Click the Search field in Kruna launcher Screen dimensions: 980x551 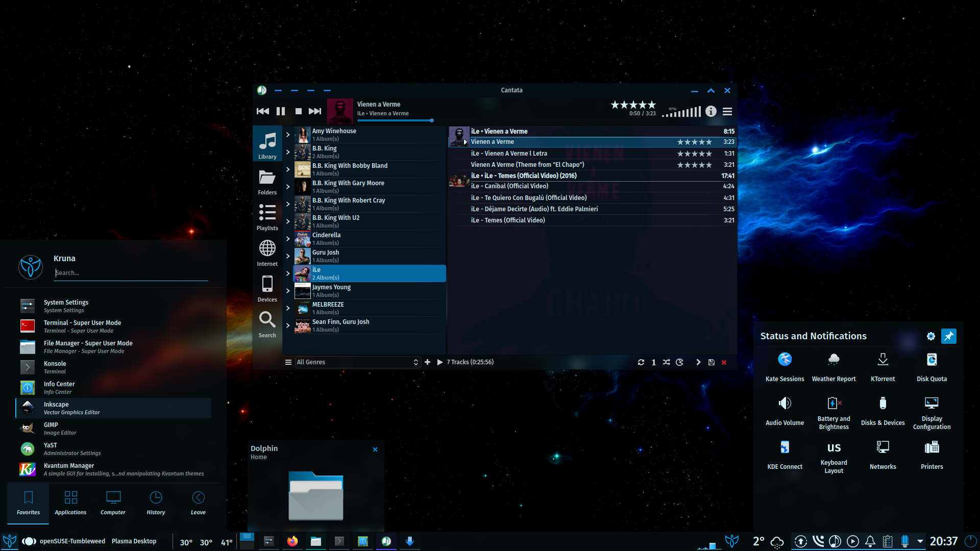click(131, 273)
